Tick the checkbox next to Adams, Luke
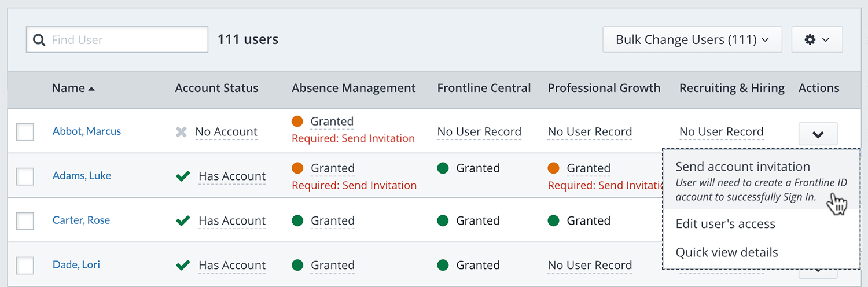The width and height of the screenshot is (868, 287). pos(25,176)
